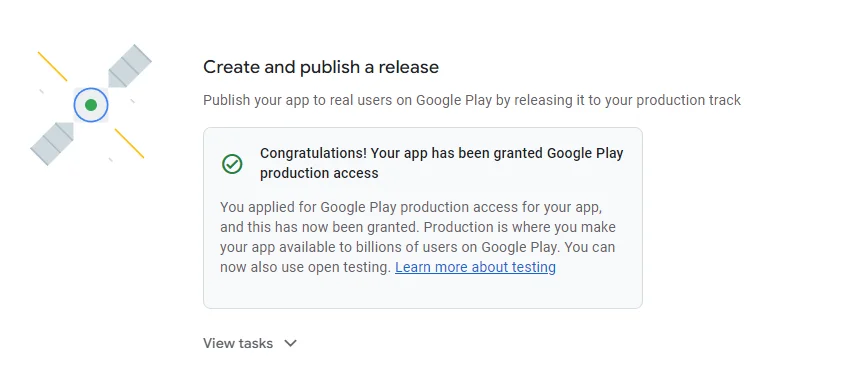Click the green dot in satellite center
This screenshot has height=380, width=860.
click(91, 105)
